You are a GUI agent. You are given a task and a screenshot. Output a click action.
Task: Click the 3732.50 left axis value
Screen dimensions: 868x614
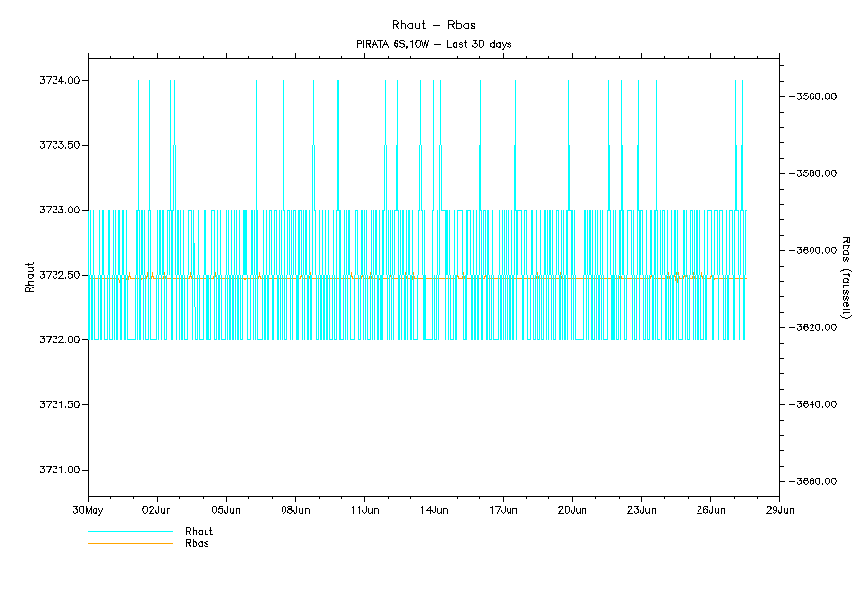58,275
